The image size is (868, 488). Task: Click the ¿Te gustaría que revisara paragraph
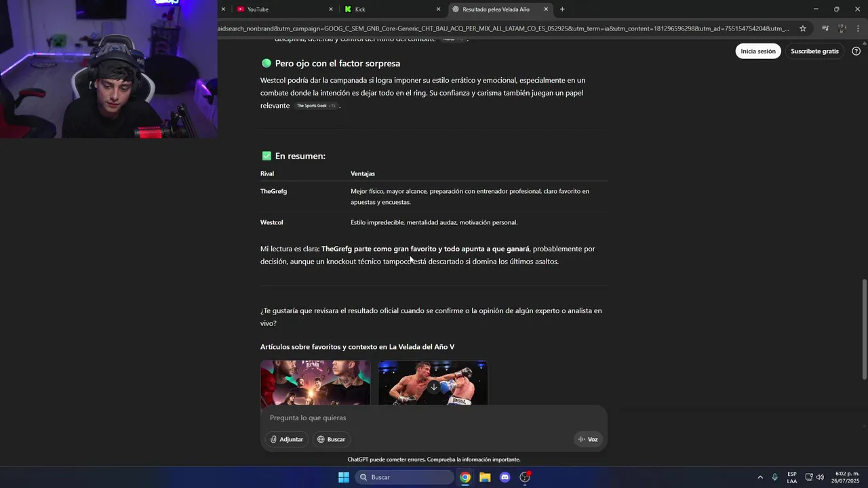(431, 317)
